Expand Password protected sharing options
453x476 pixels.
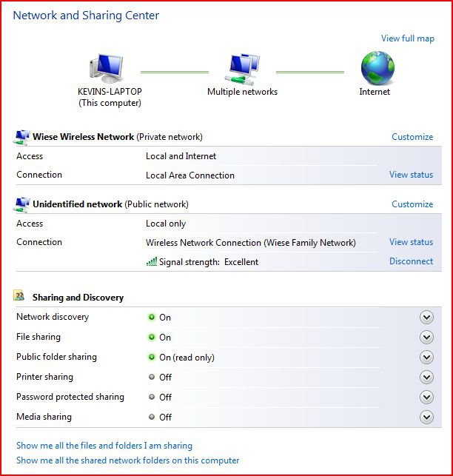click(426, 398)
